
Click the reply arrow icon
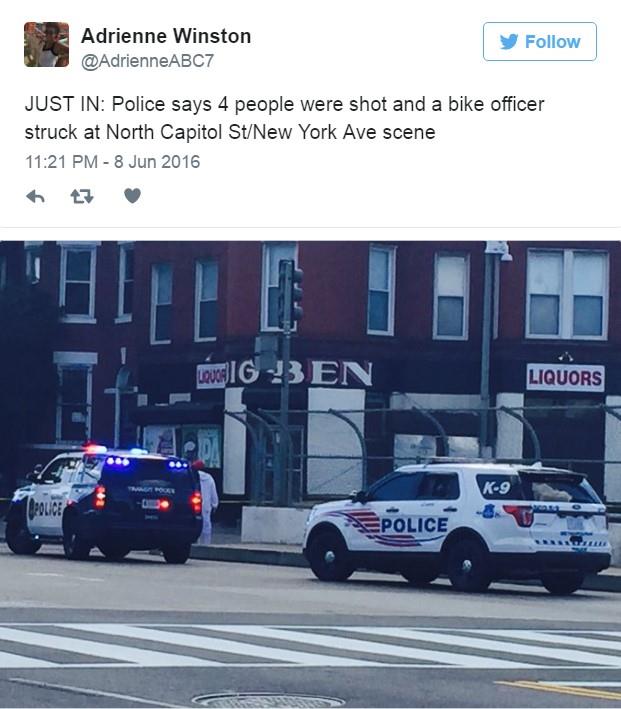tap(35, 196)
